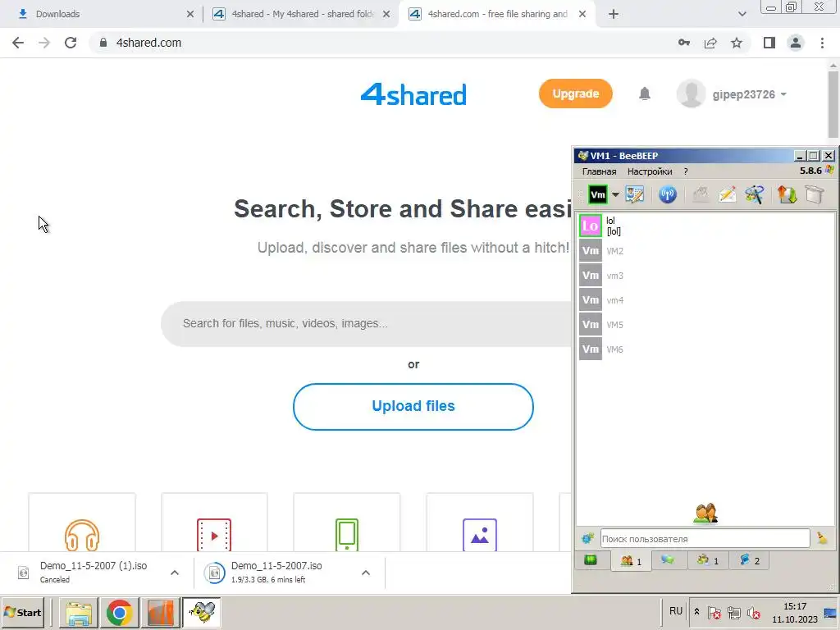The image size is (840, 630).
Task: Click the BeeBEEP bee icon in taskbar
Action: (202, 612)
